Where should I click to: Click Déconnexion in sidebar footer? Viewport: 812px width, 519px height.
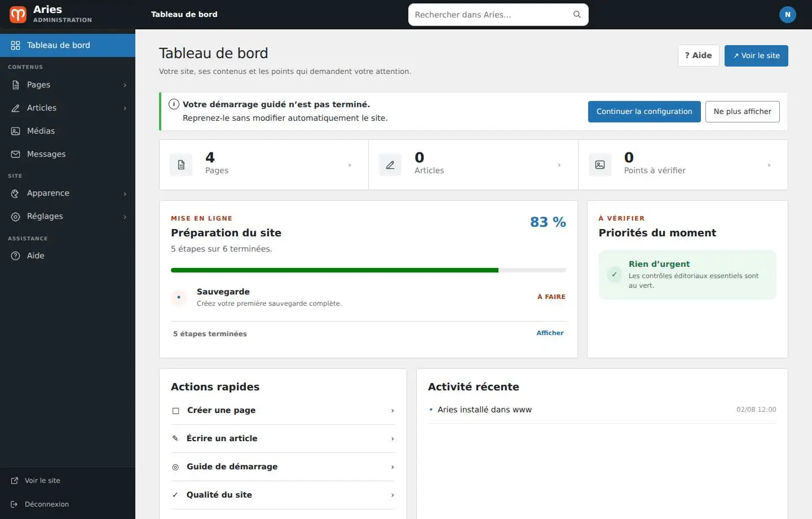point(68,504)
